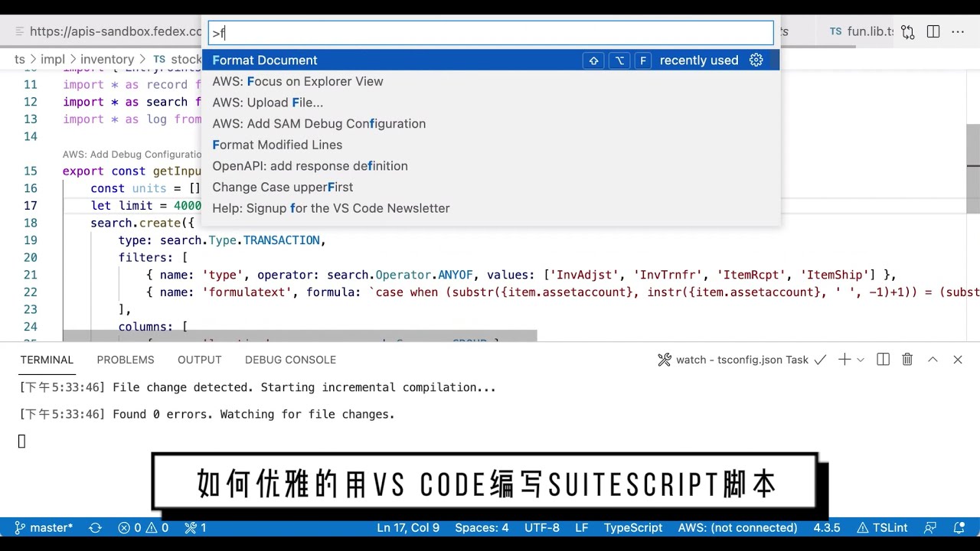Focus the command palette input field
The height and width of the screenshot is (551, 980).
click(490, 32)
